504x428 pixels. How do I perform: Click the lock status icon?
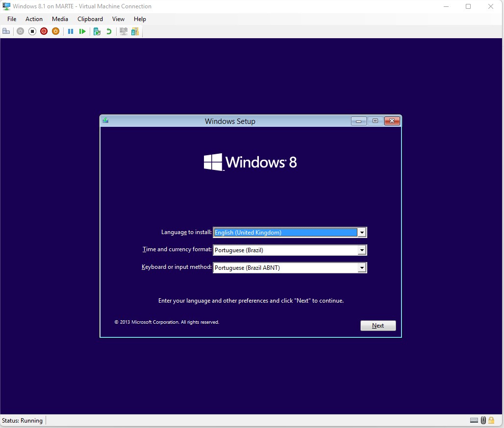pyautogui.click(x=491, y=420)
